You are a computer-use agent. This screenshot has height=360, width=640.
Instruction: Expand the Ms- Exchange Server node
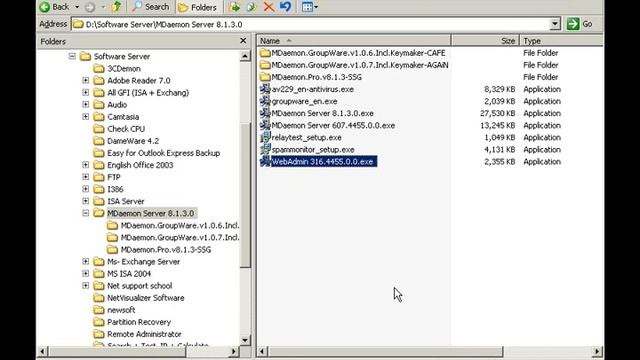click(85, 262)
